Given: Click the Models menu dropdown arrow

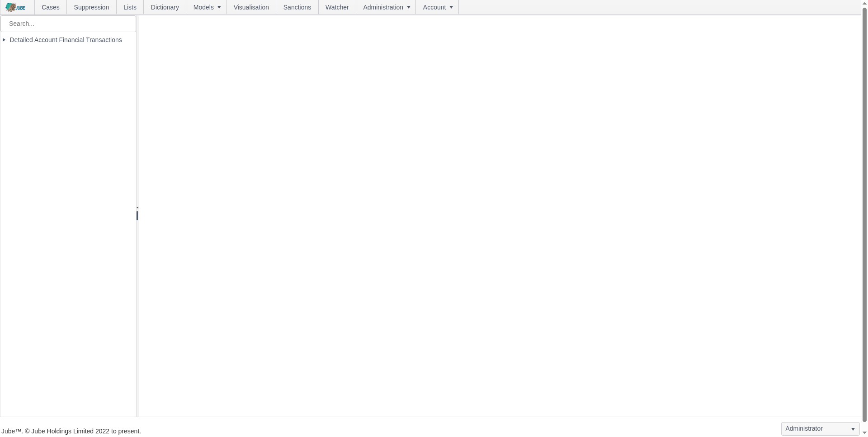Looking at the screenshot, I should [219, 7].
